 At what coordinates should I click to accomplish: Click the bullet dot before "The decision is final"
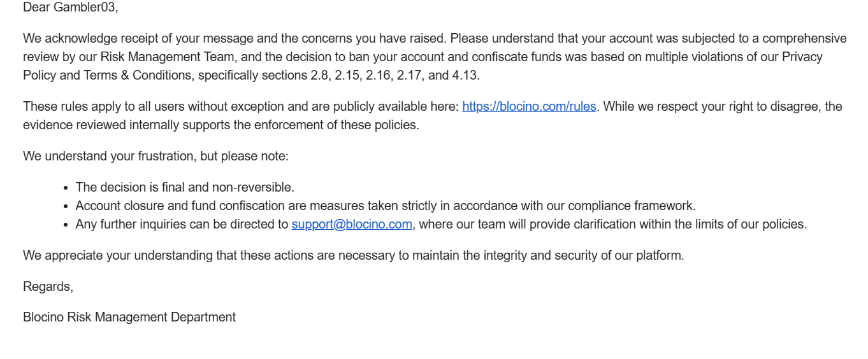(66, 188)
